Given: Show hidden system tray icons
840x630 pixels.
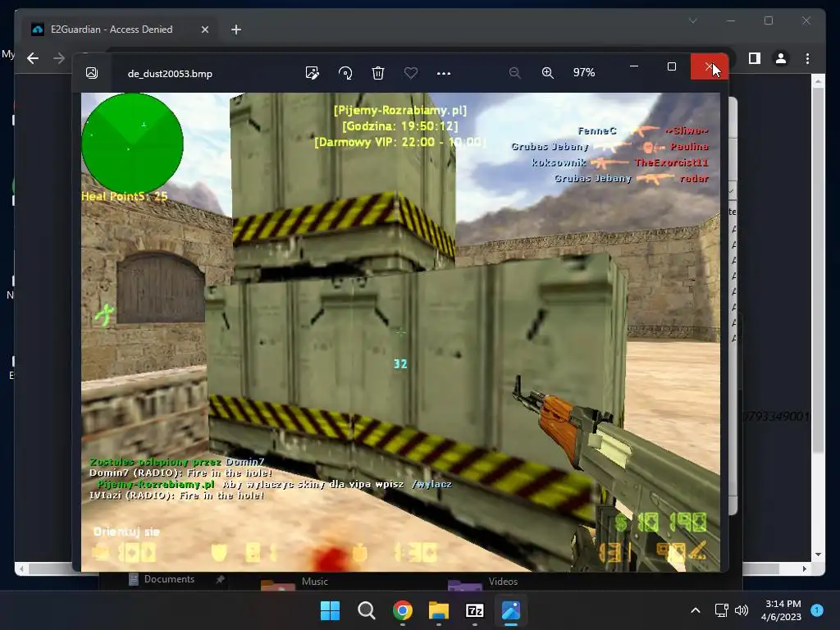Looking at the screenshot, I should pyautogui.click(x=696, y=610).
